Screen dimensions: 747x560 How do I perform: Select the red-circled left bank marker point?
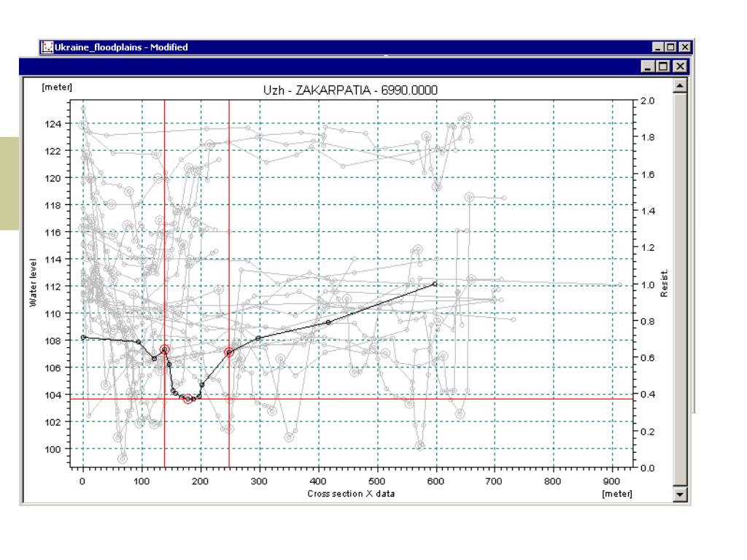[x=164, y=349]
